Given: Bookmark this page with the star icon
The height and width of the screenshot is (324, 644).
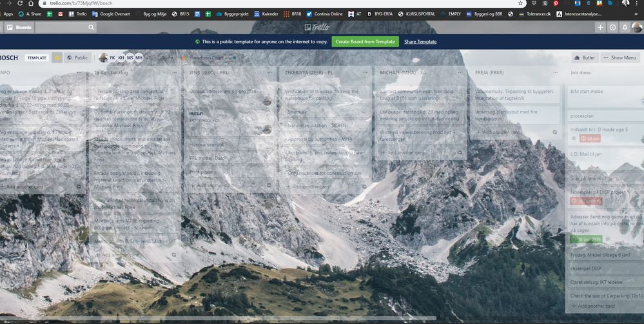Looking at the screenshot, I should point(520,3).
